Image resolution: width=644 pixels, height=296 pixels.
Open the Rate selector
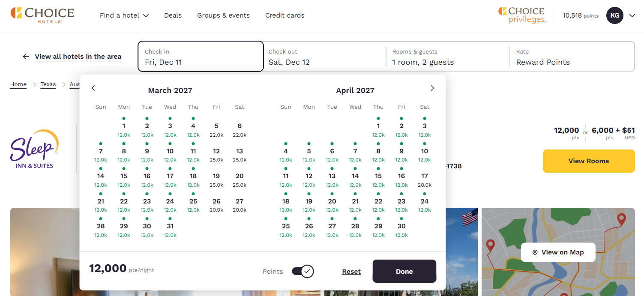[572, 57]
